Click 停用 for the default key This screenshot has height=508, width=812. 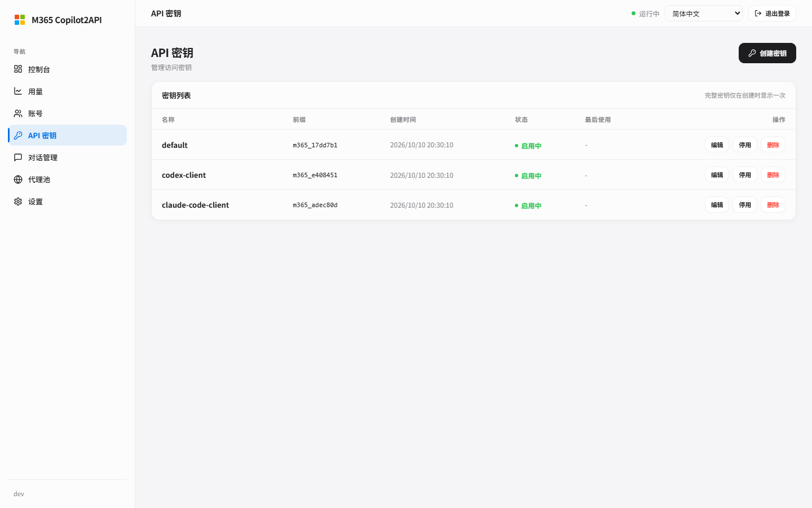745,145
